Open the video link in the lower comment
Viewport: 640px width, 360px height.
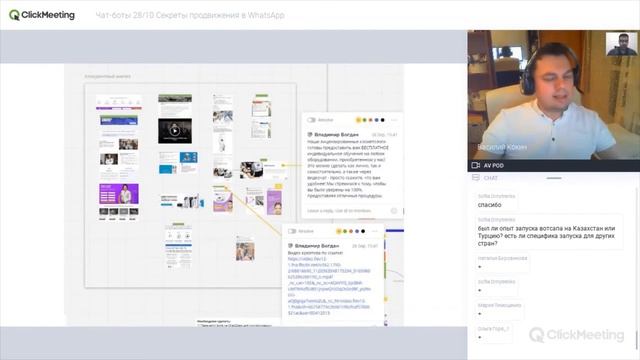pos(329,286)
